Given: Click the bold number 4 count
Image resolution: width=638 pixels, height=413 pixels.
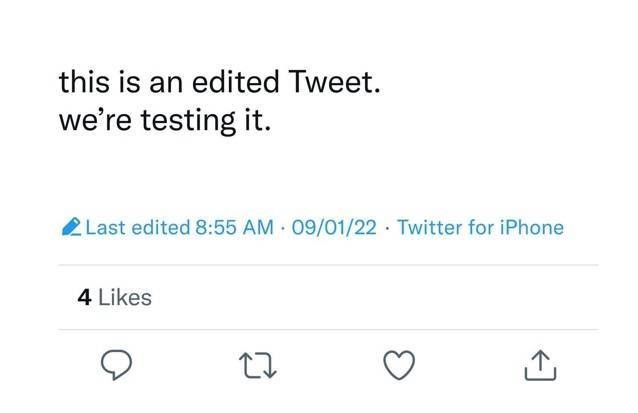Looking at the screenshot, I should pyautogui.click(x=84, y=297).
